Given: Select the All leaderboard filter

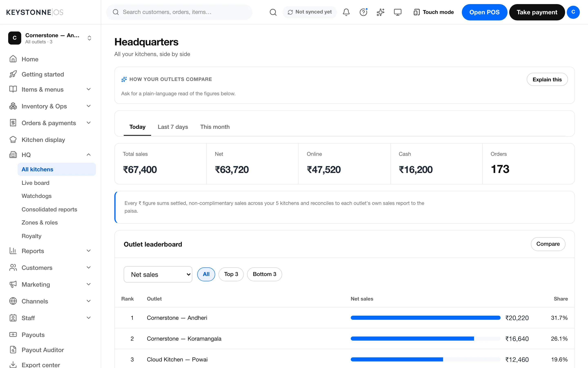Looking at the screenshot, I should [x=206, y=274].
